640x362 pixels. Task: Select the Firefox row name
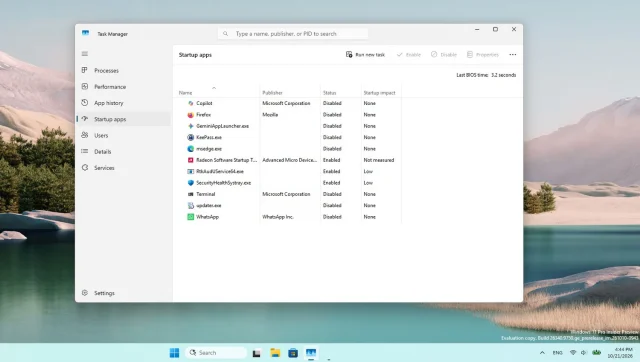[x=203, y=115]
